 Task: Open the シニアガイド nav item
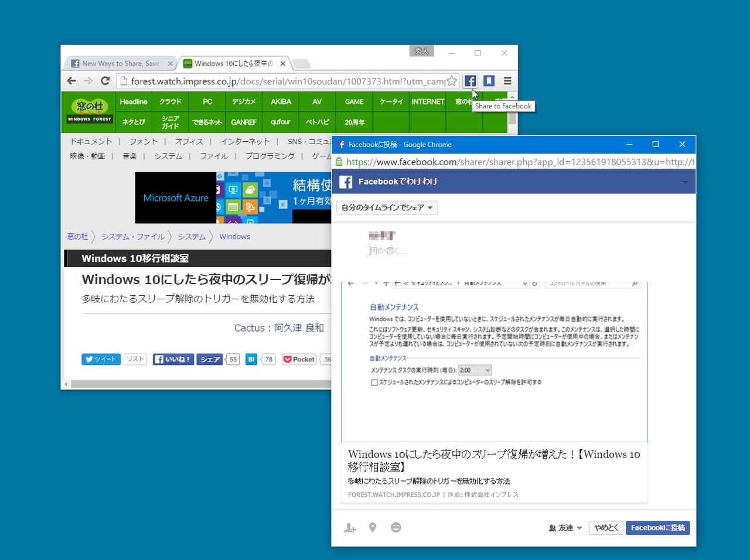point(171,122)
